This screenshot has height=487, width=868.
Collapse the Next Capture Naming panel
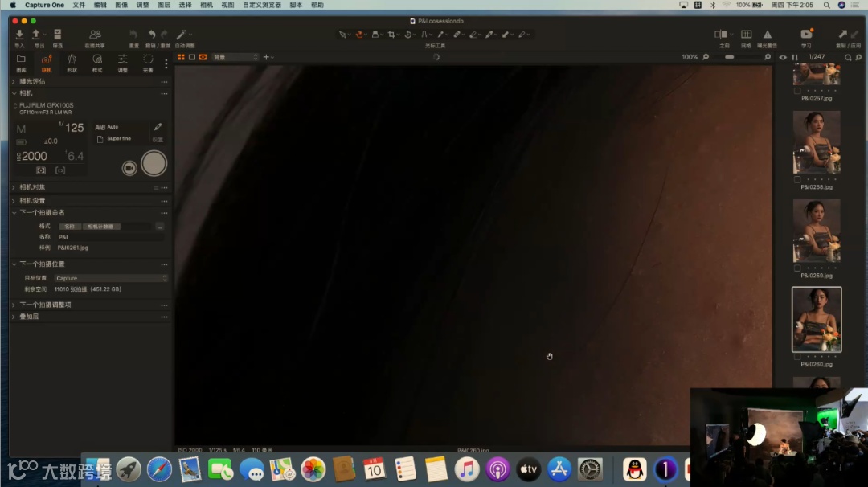[x=14, y=212]
